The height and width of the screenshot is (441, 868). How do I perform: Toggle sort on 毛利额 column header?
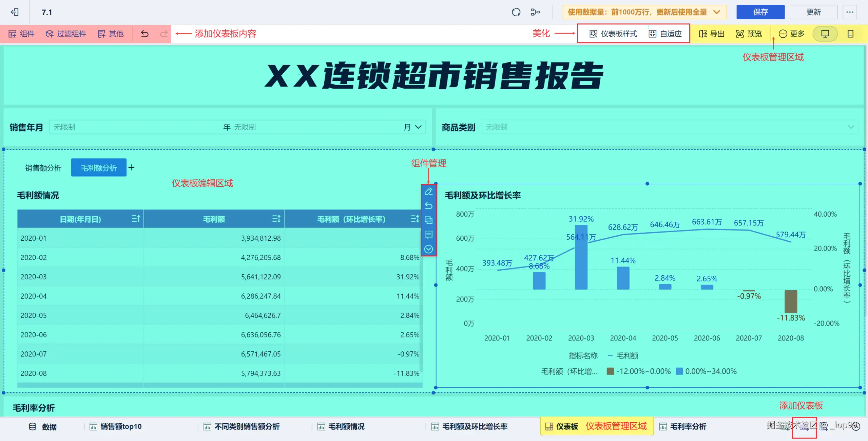[x=276, y=219]
